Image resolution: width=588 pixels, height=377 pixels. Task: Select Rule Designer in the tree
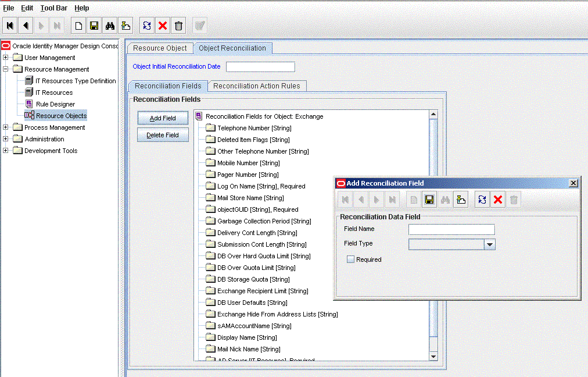coord(56,104)
